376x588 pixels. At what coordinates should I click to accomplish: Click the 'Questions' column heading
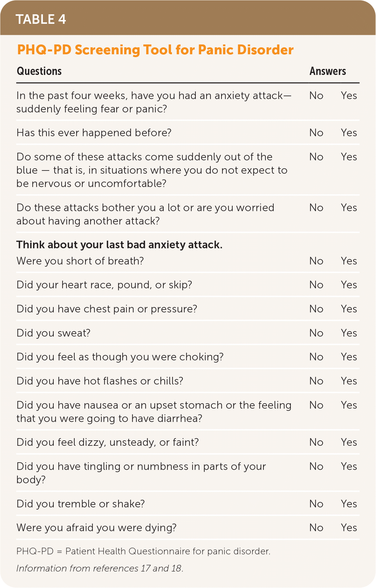pos(39,71)
